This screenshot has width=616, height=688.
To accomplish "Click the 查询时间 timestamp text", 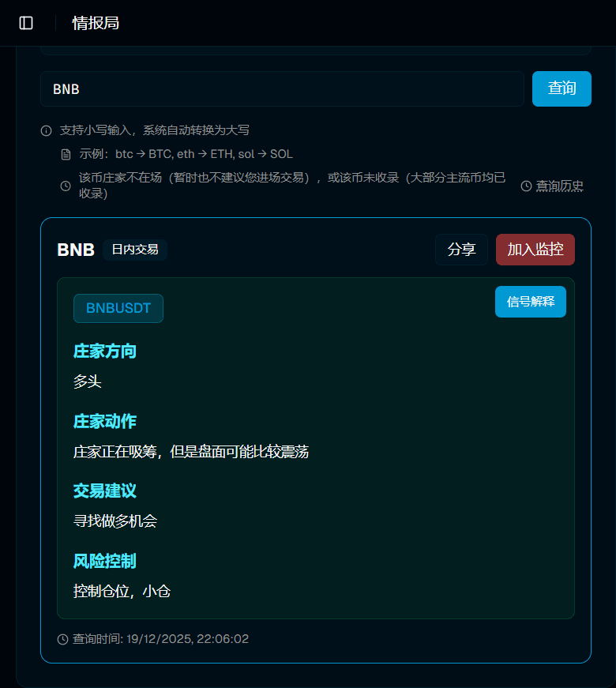I will click(x=160, y=639).
